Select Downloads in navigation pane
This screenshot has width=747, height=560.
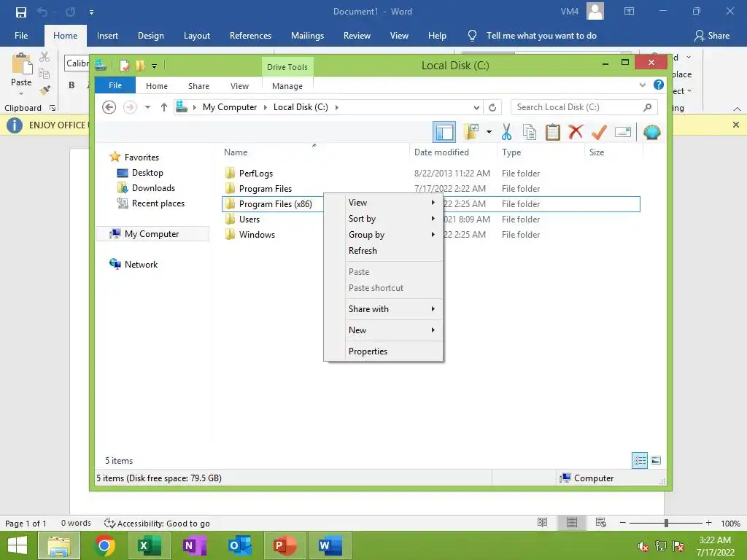pyautogui.click(x=153, y=188)
